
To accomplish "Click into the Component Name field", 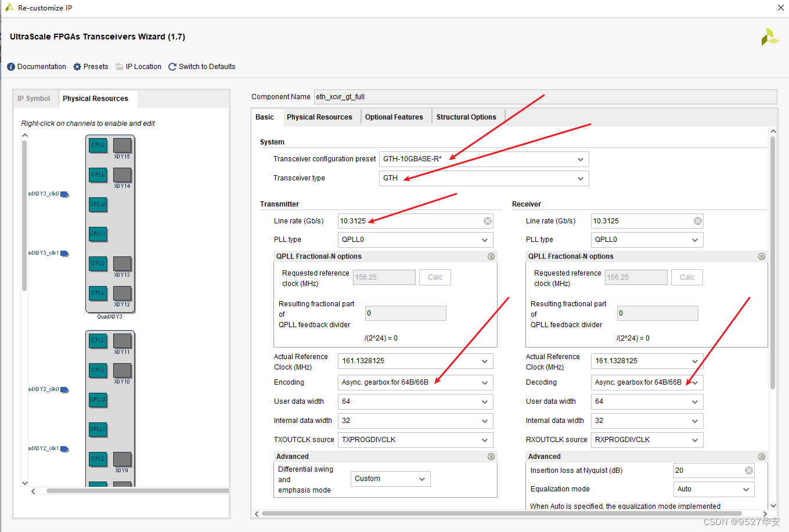I will coord(545,97).
